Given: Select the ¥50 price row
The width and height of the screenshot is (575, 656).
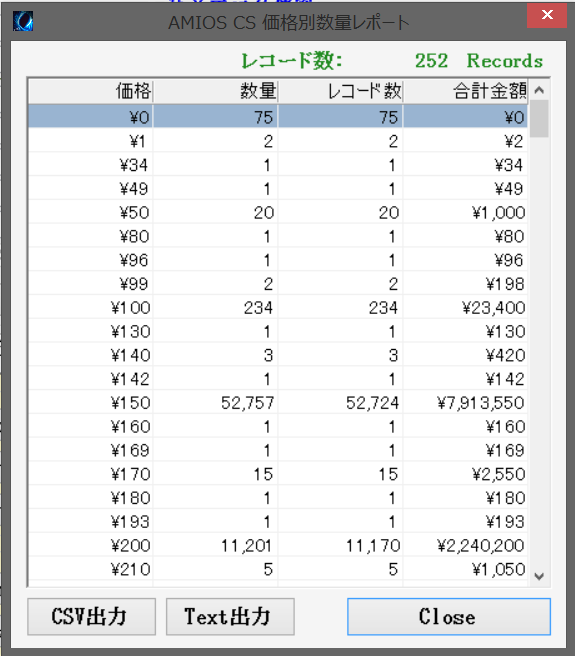Looking at the screenshot, I should pos(278,213).
